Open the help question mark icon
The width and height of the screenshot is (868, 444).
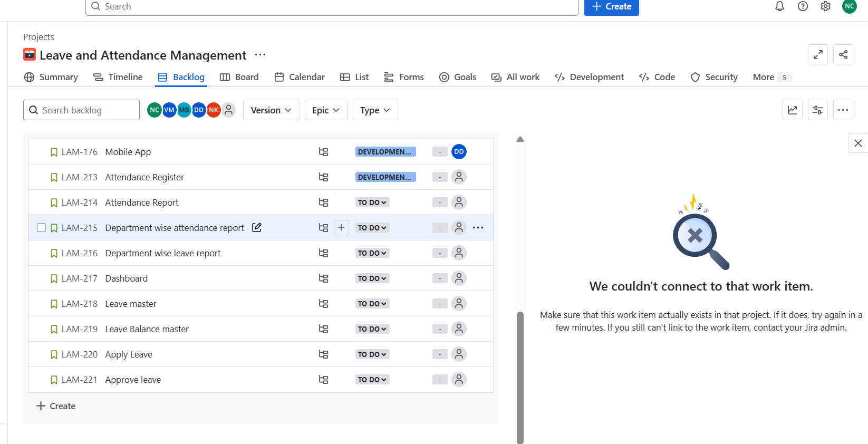pyautogui.click(x=803, y=6)
